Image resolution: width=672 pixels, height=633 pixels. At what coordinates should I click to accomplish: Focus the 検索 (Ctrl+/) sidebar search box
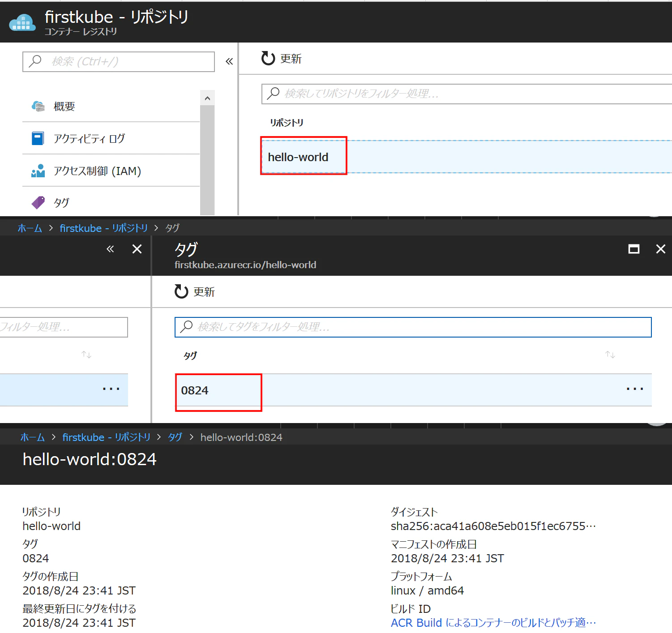pos(119,61)
